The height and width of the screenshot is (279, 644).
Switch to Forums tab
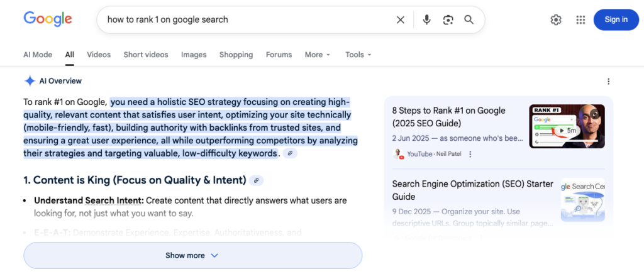(x=279, y=55)
